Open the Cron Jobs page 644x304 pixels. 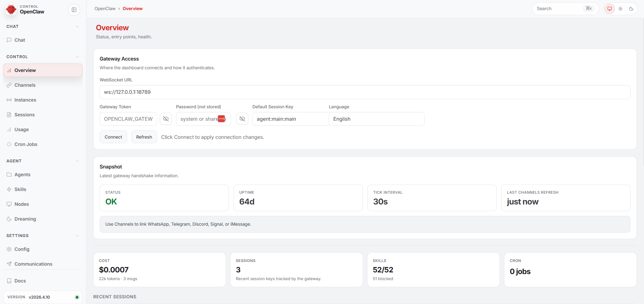43,144
